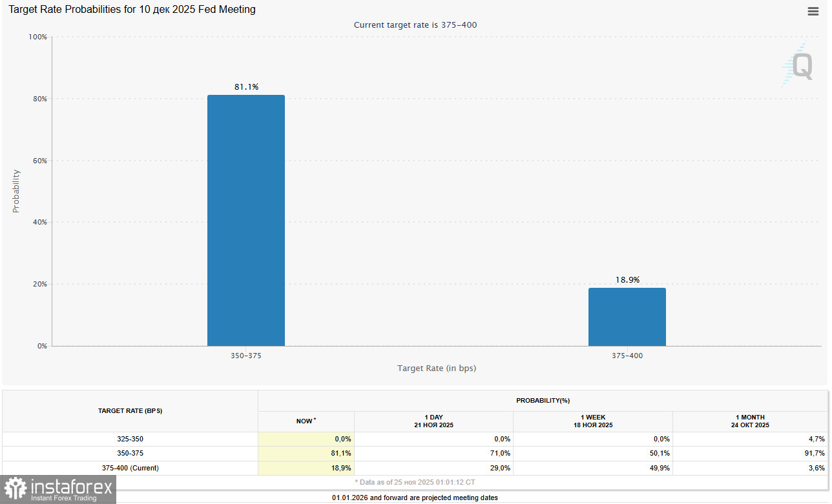832x504 pixels.
Task: Select the 325-350 target rate row
Action: point(130,439)
